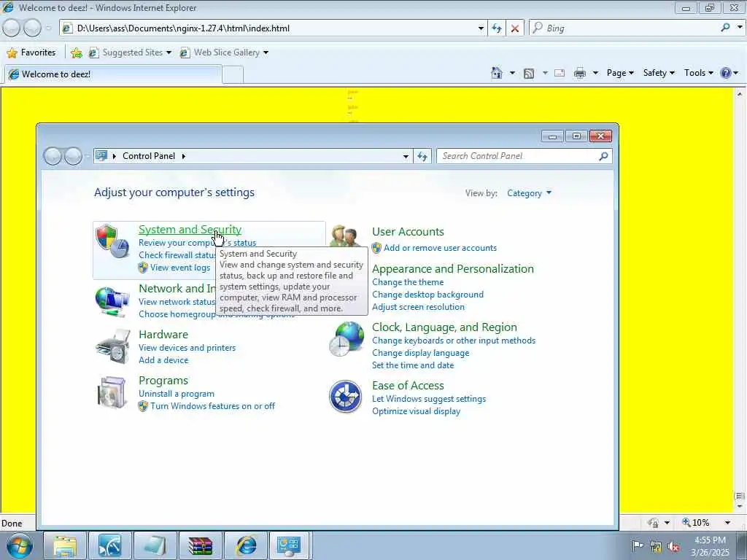Click the Clock, Language, and Region globe icon
Screen dimensions: 747x560
(347, 339)
